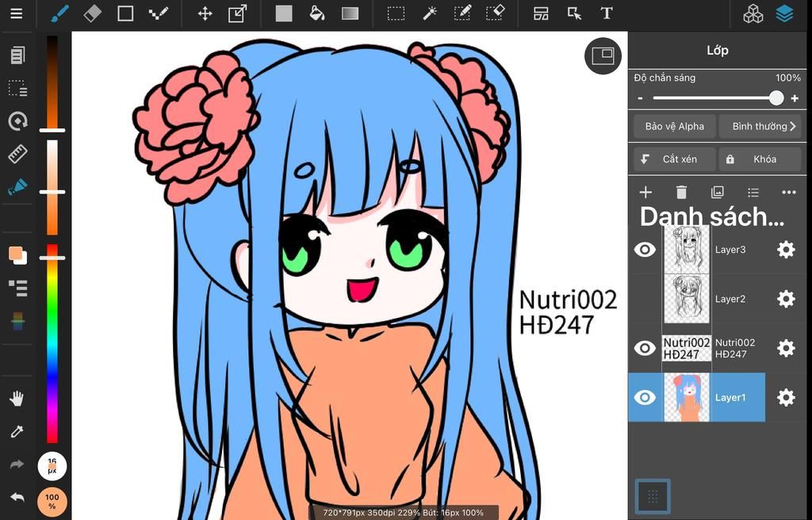This screenshot has width=812, height=520.
Task: Open the hamburger main menu
Action: tap(17, 13)
